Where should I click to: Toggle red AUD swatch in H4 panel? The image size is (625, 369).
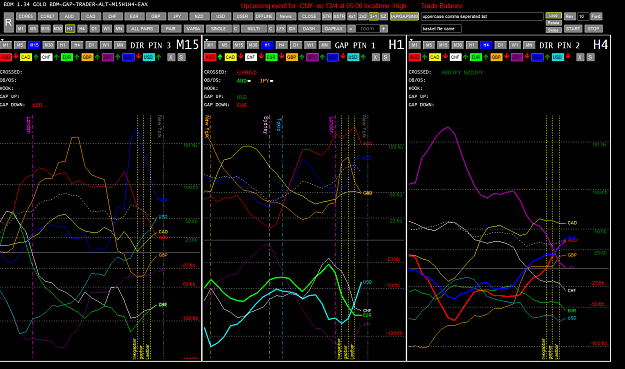point(414,57)
